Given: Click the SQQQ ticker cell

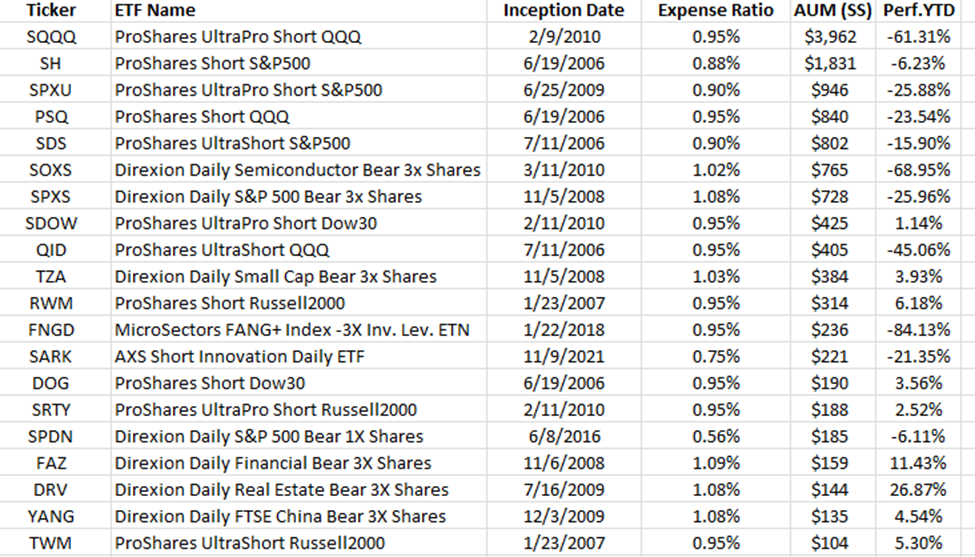Looking at the screenshot, I should click(x=49, y=37).
